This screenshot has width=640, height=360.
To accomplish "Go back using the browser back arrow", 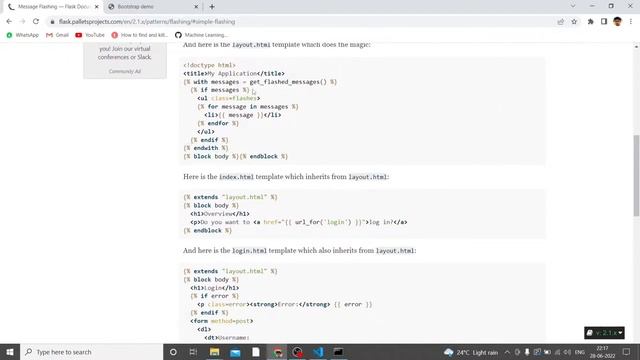I will 9,22.
